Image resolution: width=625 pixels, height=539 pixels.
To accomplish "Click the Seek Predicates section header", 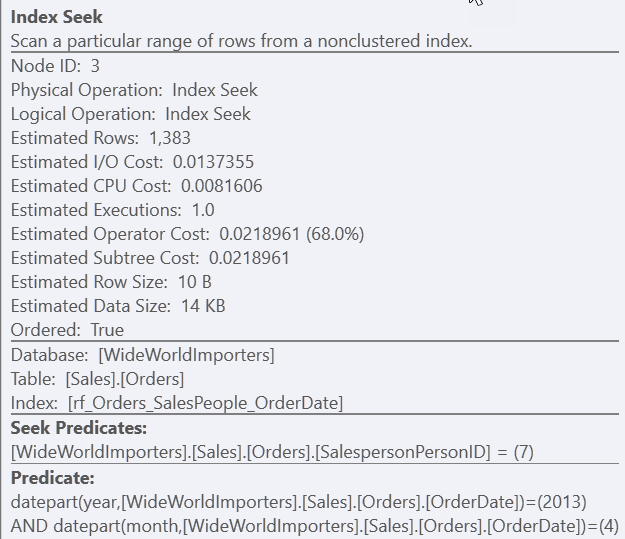I will 79,428.
